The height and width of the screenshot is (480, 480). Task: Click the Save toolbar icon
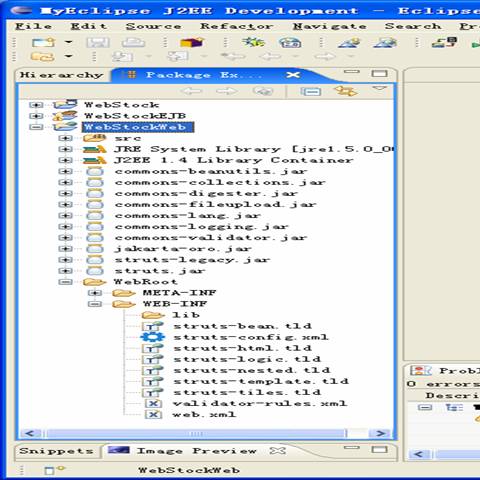coord(98,42)
